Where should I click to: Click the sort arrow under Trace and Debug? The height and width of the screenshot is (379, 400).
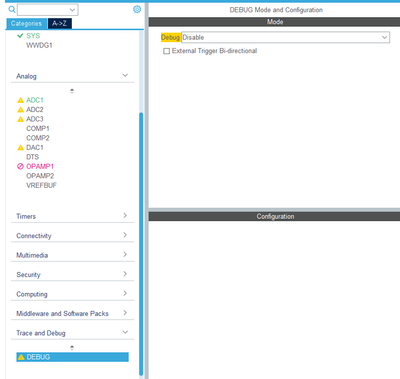click(x=72, y=347)
